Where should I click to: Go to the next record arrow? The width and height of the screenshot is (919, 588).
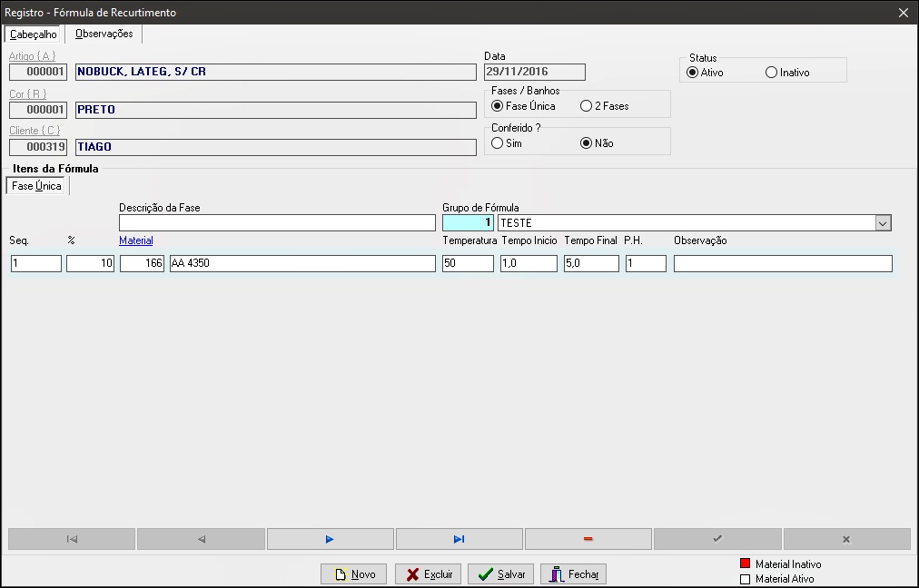click(x=330, y=539)
